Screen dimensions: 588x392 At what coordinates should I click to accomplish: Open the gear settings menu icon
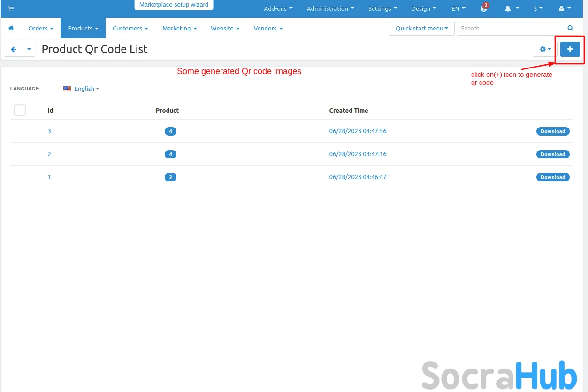click(x=545, y=49)
